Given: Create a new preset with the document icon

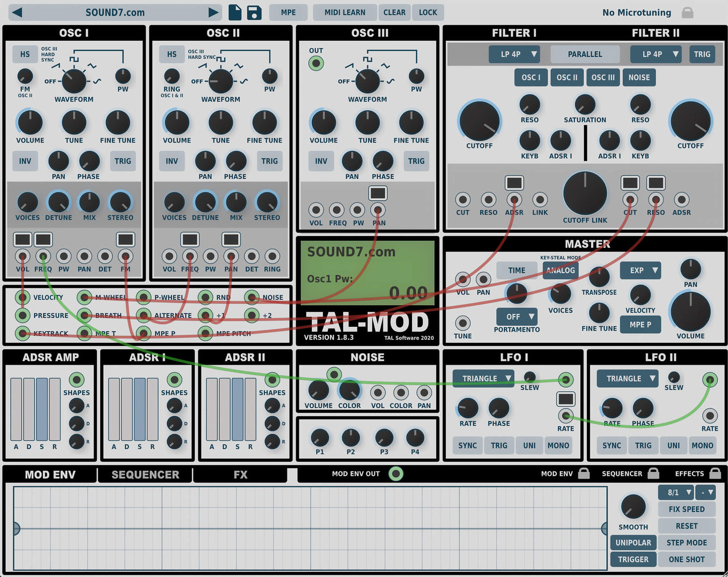Looking at the screenshot, I should (x=235, y=13).
